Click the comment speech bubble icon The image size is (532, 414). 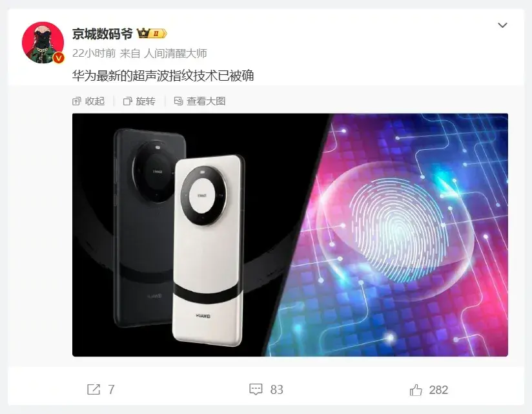[x=256, y=389]
